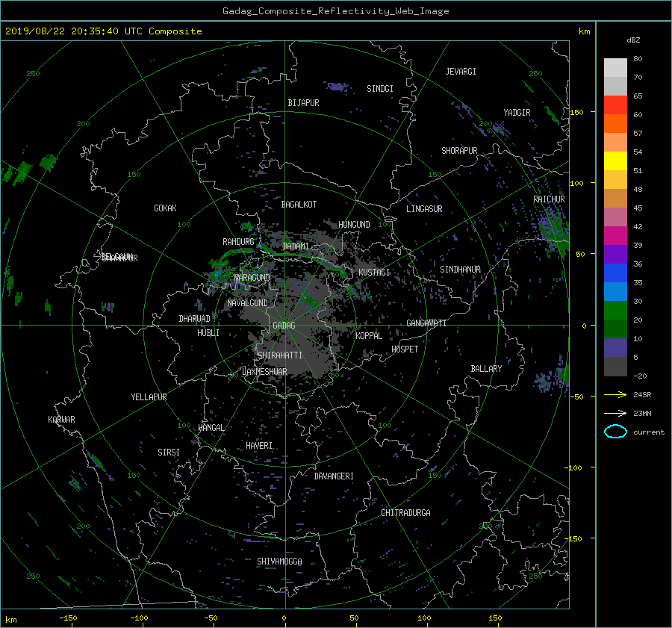The width and height of the screenshot is (672, 628).
Task: Click the RAICHUR city label
Action: point(549,199)
